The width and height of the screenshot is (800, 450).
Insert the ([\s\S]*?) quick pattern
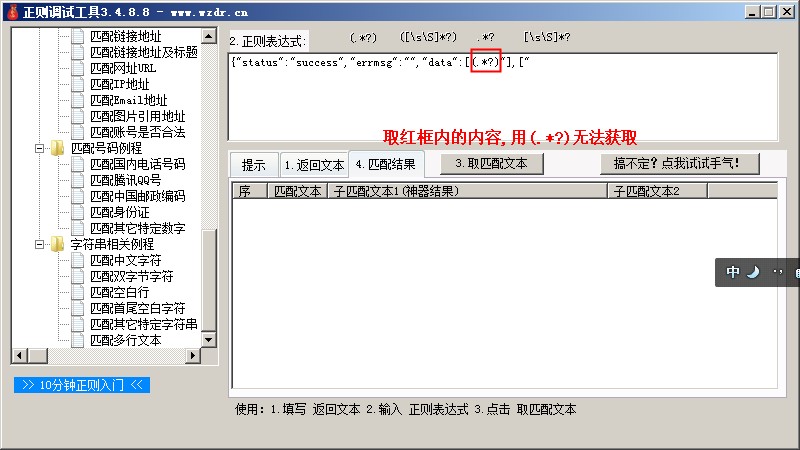click(x=428, y=38)
